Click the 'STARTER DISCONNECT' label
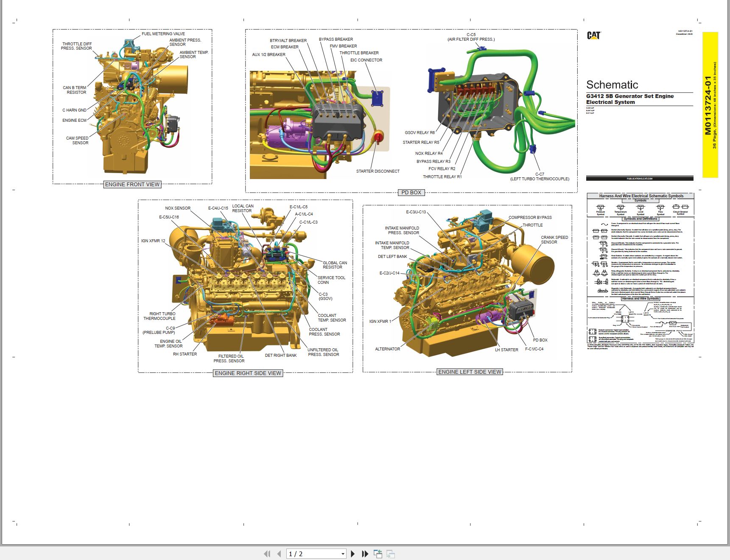 coord(378,171)
